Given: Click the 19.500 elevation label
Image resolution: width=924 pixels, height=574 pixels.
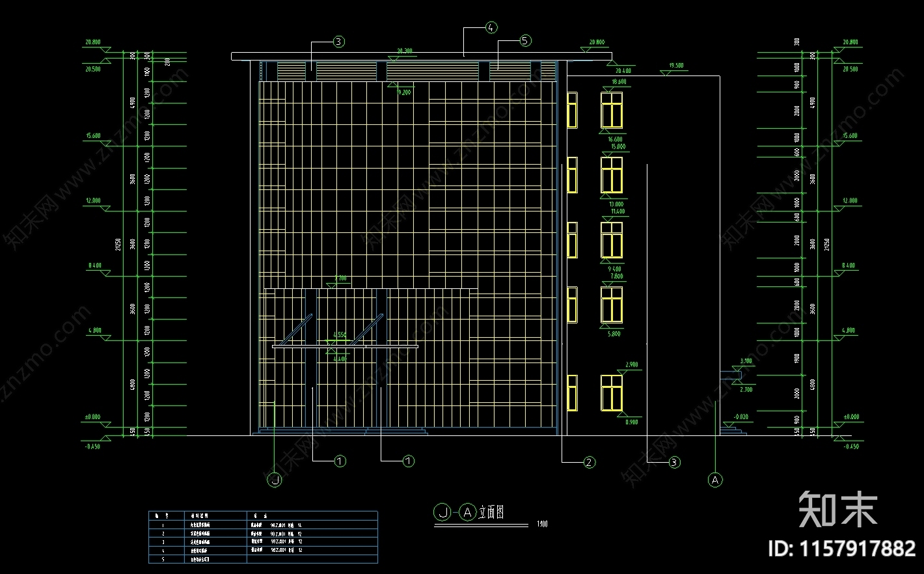Looking at the screenshot, I should pos(676,65).
